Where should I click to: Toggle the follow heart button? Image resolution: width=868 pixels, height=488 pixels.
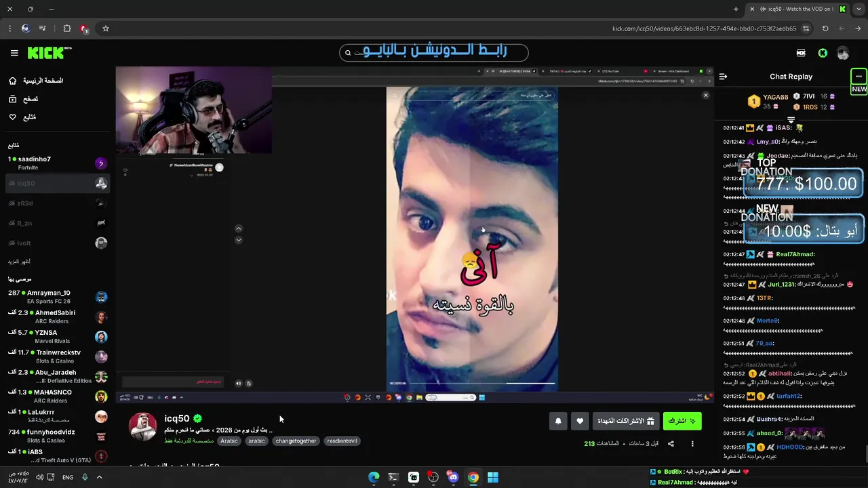[580, 421]
